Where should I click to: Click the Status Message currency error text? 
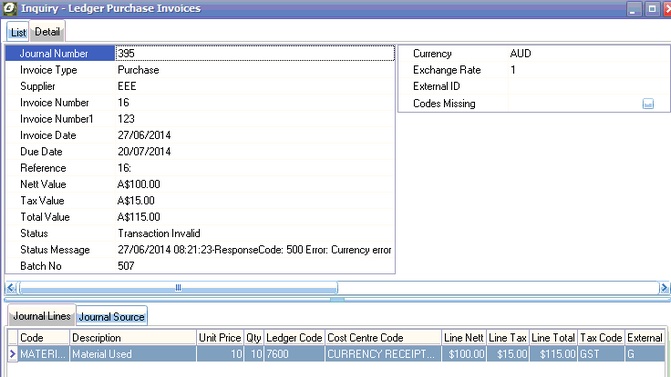point(254,249)
